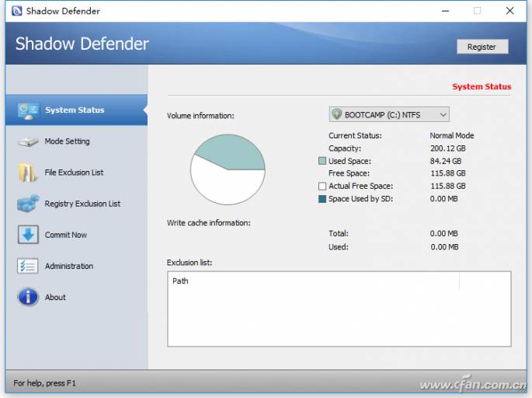Click the 'Exclusion list:' label
The height and width of the screenshot is (398, 532).
[190, 263]
